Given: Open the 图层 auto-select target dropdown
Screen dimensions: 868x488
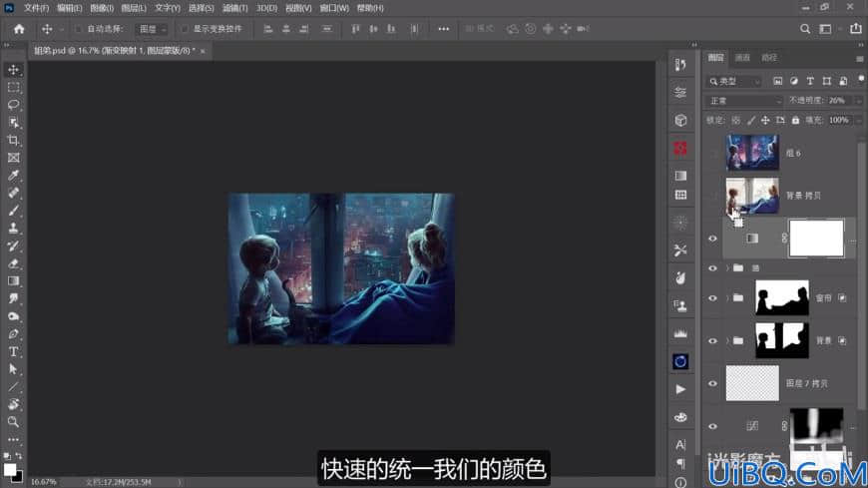Looking at the screenshot, I should 152,29.
